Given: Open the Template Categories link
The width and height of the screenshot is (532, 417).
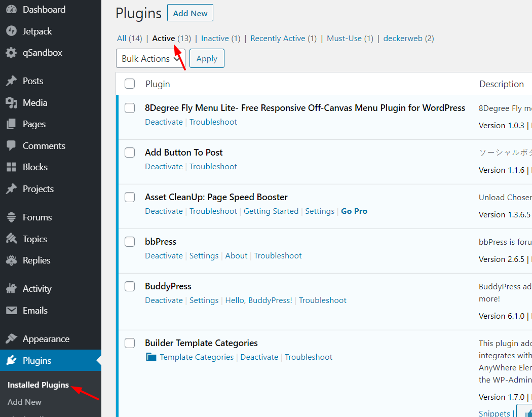Looking at the screenshot, I should (x=197, y=357).
